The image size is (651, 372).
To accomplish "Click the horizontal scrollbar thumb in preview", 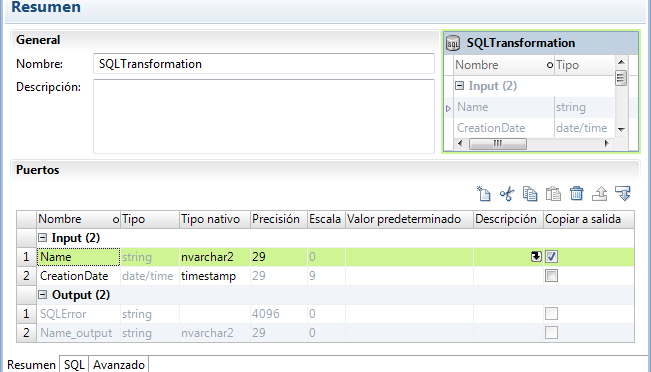I will [498, 144].
